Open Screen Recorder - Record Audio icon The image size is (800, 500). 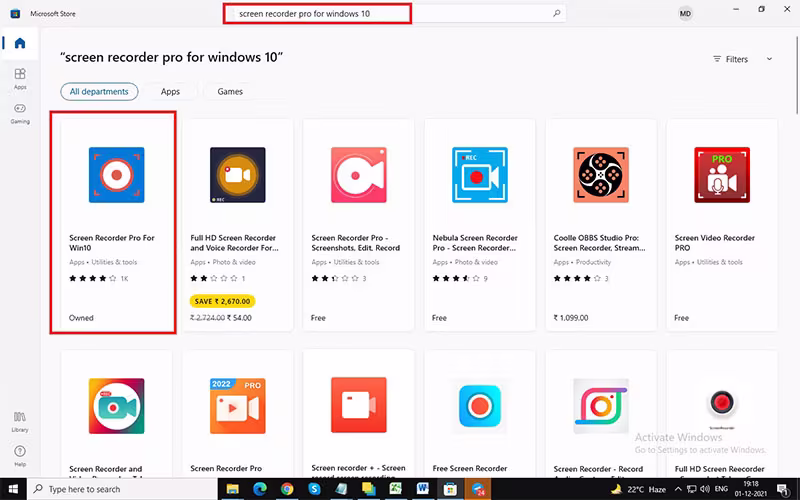[601, 406]
